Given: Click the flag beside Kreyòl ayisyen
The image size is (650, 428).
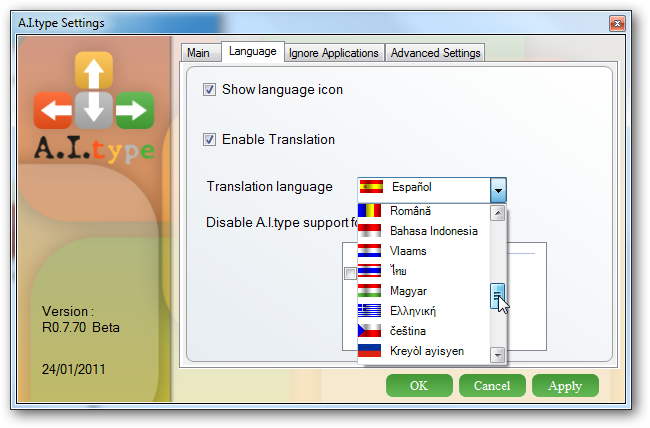Looking at the screenshot, I should [369, 350].
